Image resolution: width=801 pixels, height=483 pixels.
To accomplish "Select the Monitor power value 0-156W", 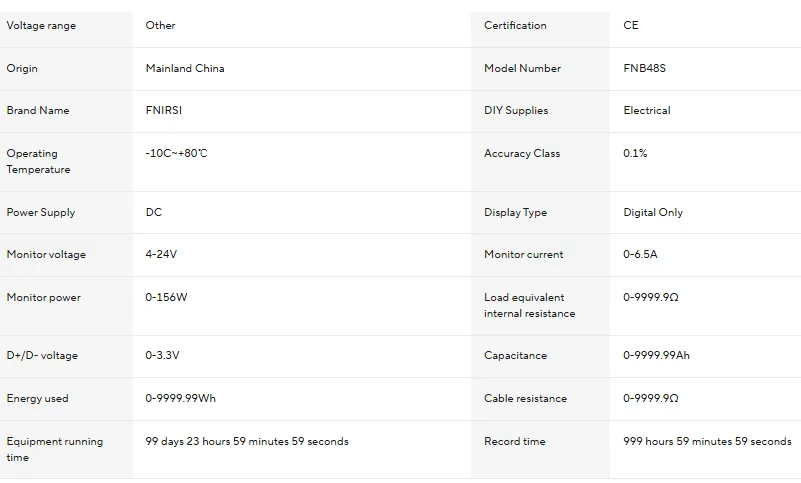I will click(x=166, y=298).
